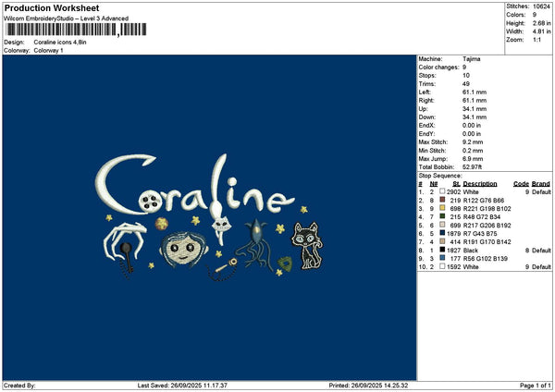The width and height of the screenshot is (555, 392).
Task: Click the blue R56 G102 B139 color swatch
Action: coord(442,258)
